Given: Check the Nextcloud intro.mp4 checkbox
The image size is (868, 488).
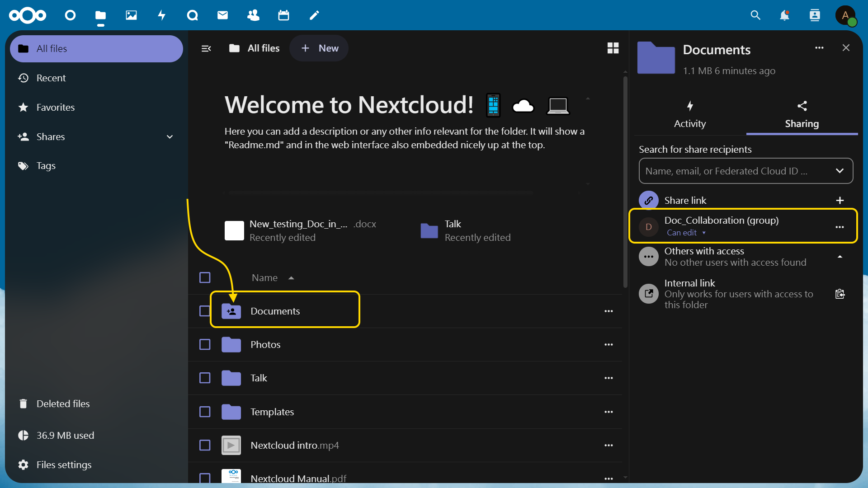Looking at the screenshot, I should 205,445.
